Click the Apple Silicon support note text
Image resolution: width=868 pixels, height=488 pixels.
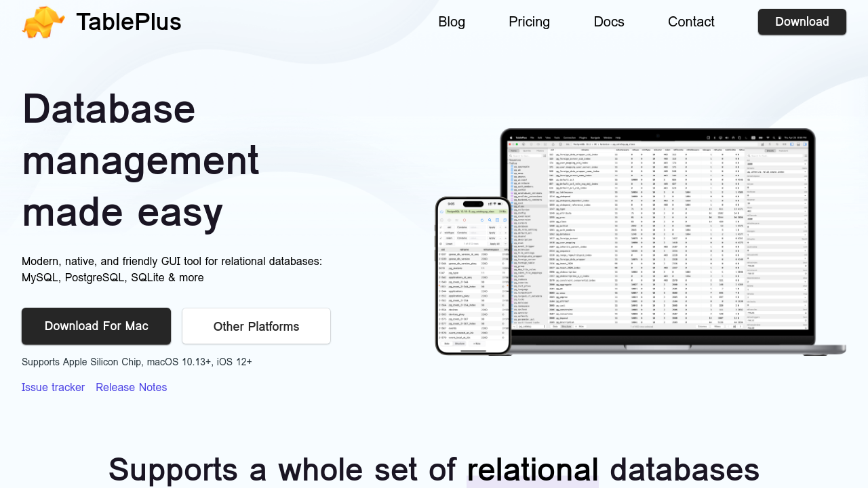coord(137,362)
